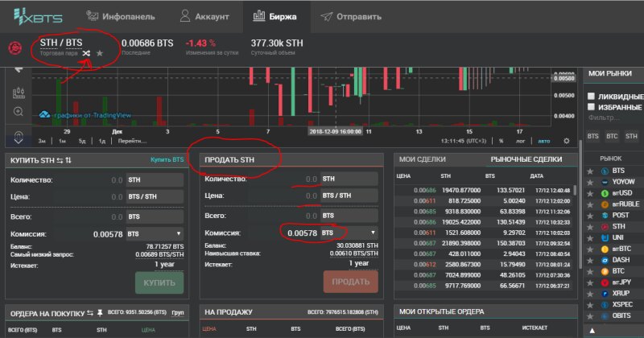Screen dimensions: 644x338
Task: Open the chart settings gear icon
Action: click(x=566, y=141)
